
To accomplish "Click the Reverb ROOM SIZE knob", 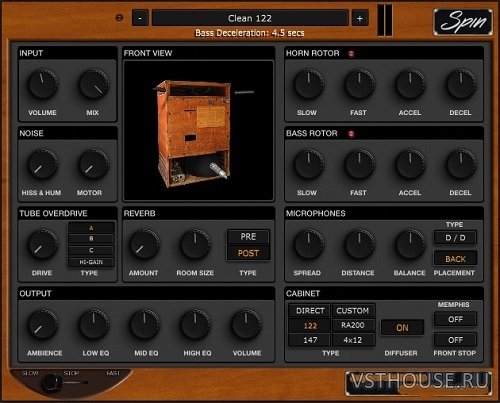I will 195,244.
